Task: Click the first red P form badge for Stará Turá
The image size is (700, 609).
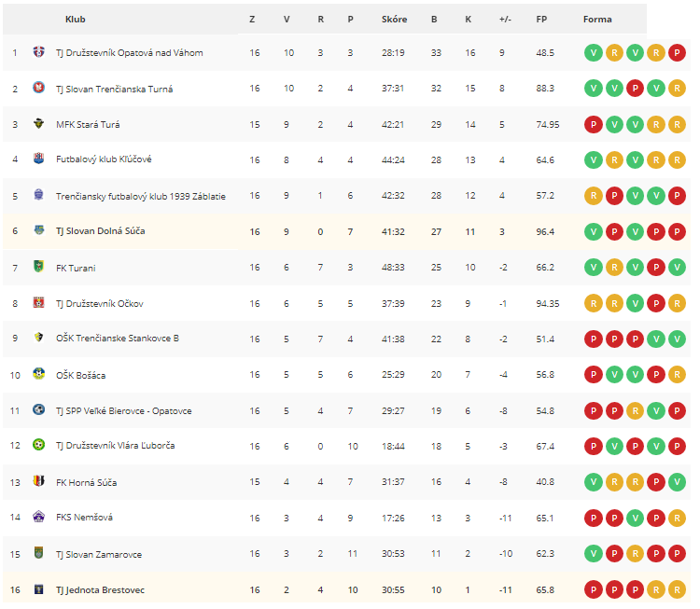Action: [x=594, y=124]
